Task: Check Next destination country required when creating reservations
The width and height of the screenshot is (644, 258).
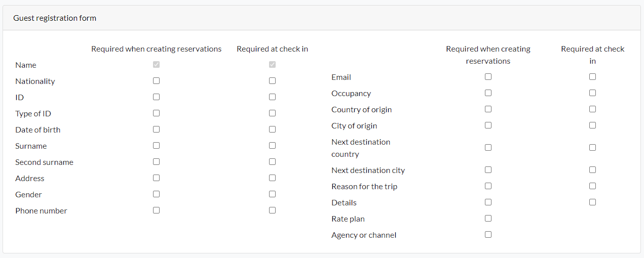Action: coord(488,147)
